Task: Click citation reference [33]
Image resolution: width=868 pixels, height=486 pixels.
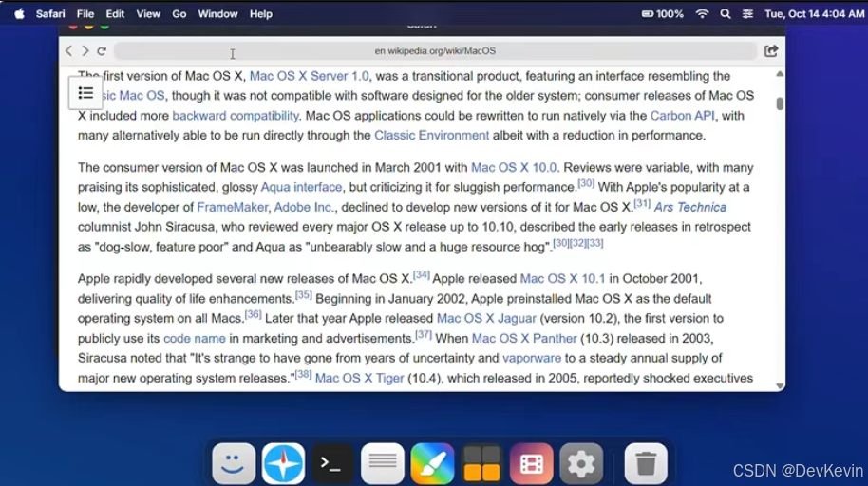Action: (x=595, y=243)
